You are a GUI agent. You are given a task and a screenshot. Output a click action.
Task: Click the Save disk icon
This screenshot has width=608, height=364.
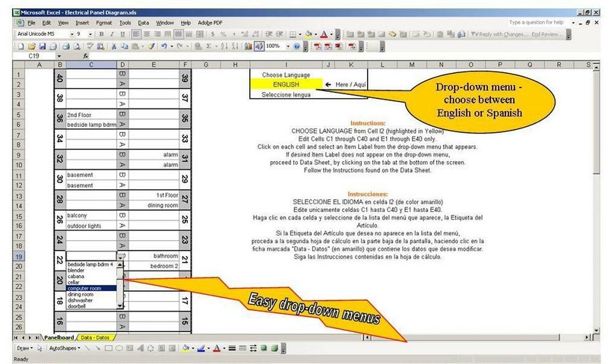(43, 46)
